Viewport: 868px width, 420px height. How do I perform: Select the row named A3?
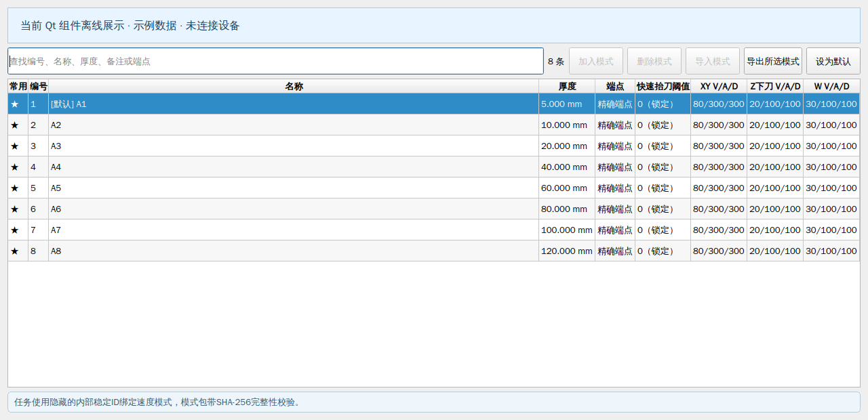point(434,146)
